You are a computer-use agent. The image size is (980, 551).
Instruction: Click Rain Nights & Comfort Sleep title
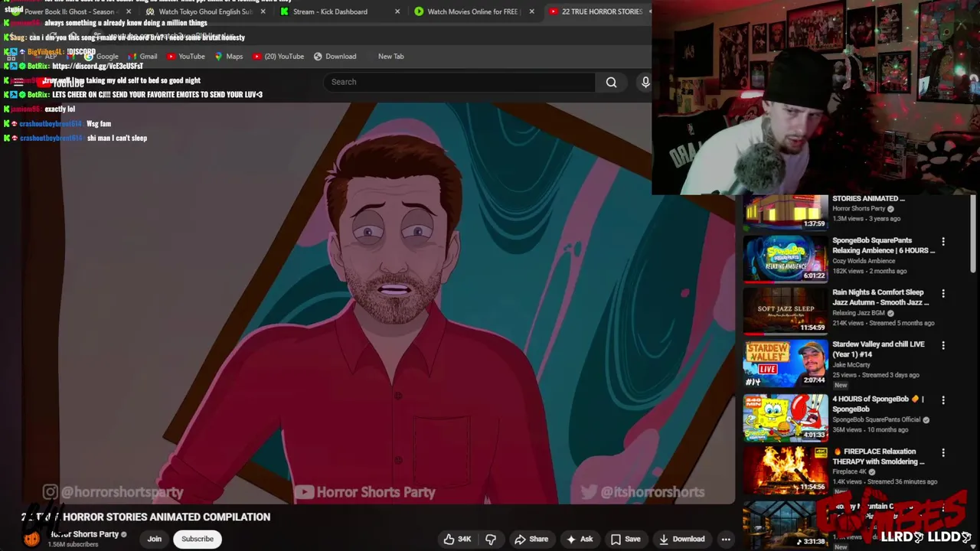coord(880,297)
